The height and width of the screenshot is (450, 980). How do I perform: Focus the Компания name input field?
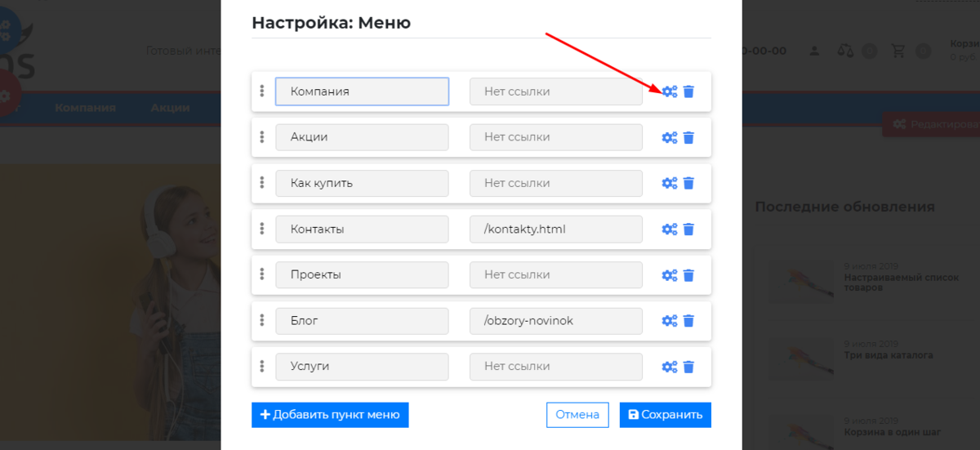click(362, 91)
